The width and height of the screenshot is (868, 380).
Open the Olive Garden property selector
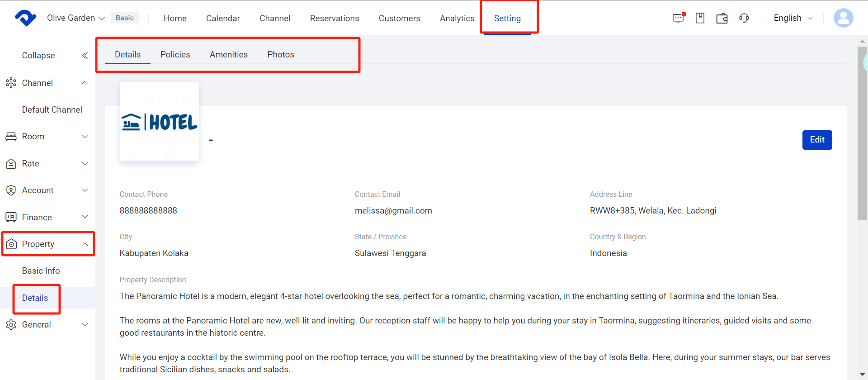[x=75, y=18]
